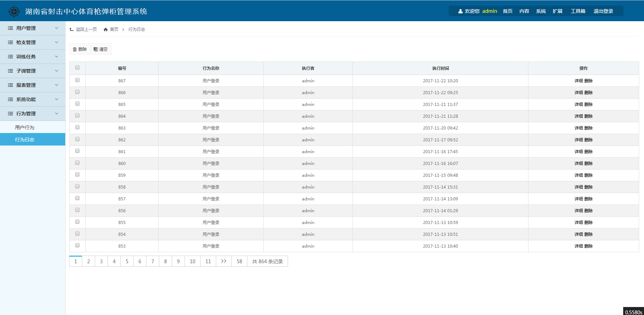Click the crosshair logo in the header
The image size is (644, 315).
14,11
